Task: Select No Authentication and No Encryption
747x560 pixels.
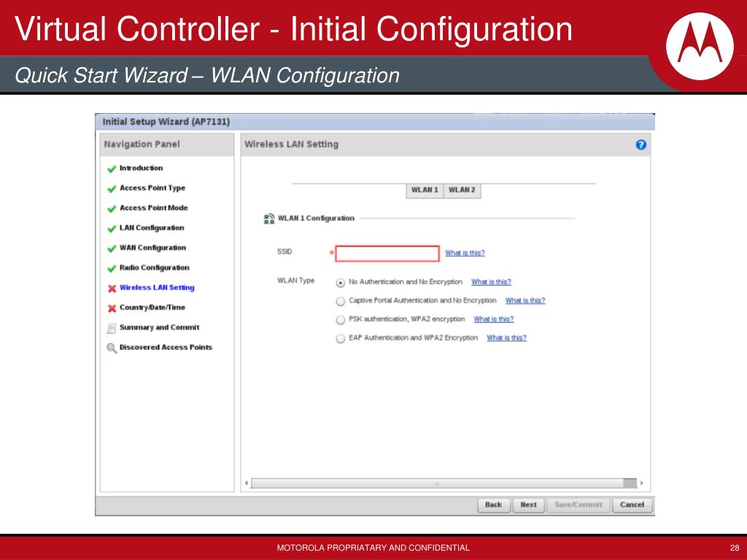Action: (340, 282)
